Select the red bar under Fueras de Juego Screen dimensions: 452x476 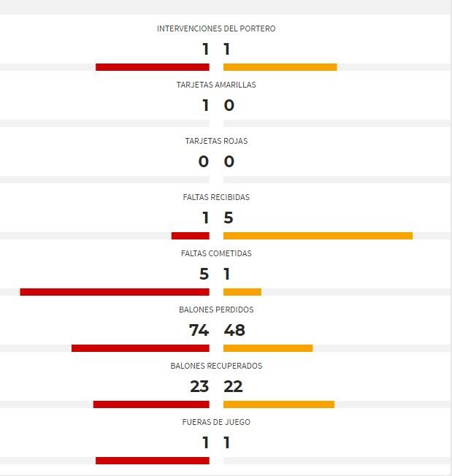tap(153, 460)
